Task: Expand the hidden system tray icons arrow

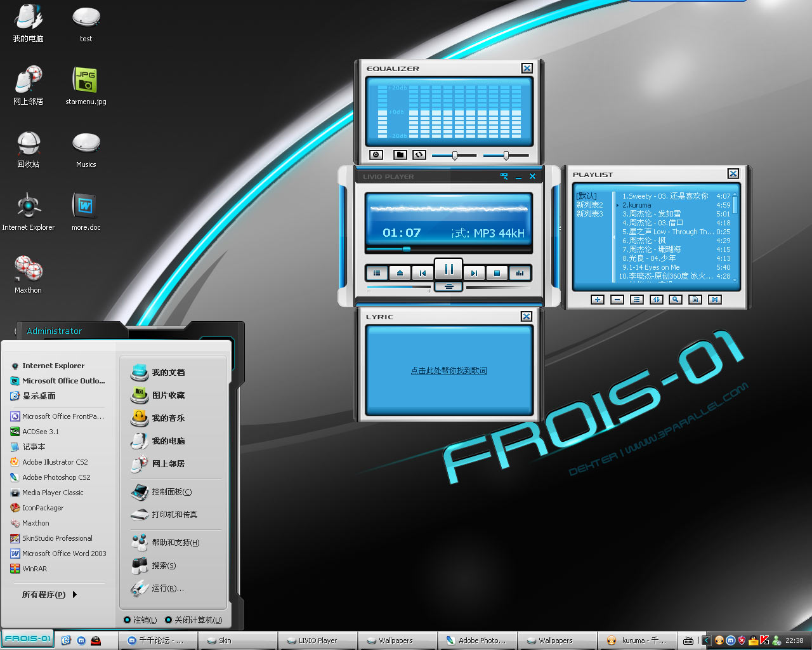Action: 706,640
